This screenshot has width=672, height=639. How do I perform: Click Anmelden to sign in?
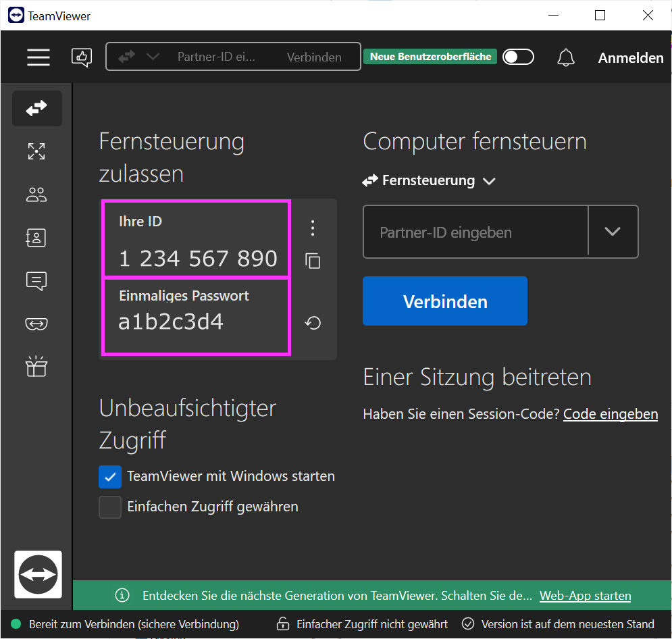[630, 57]
